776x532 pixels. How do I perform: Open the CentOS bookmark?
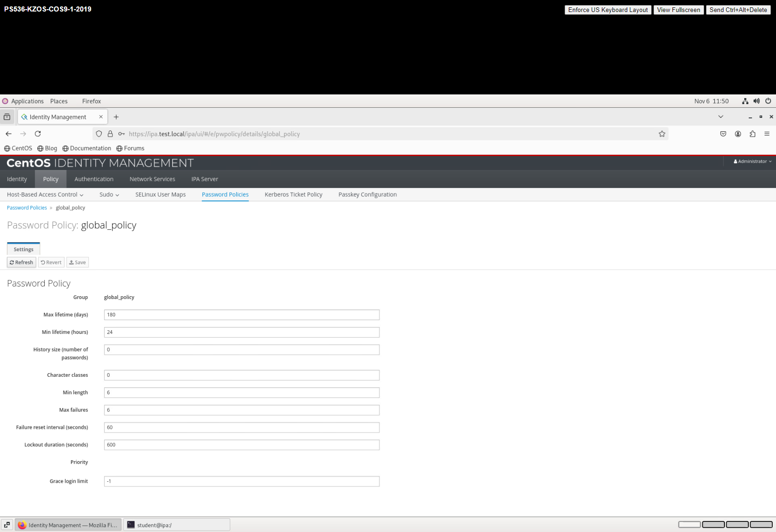click(18, 148)
